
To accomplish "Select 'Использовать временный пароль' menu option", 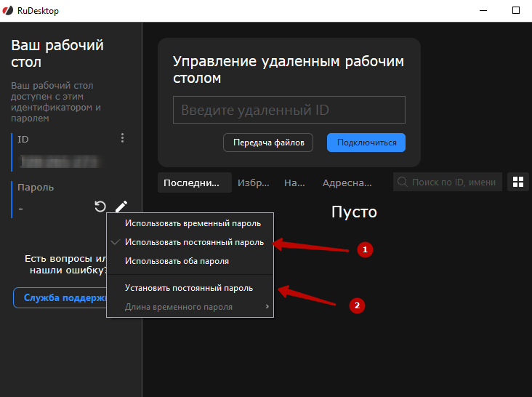I will (190, 223).
